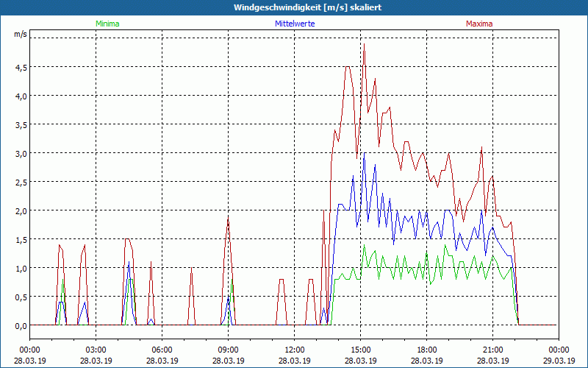
Task: Select the 15:00 time axis label
Action: 360,350
